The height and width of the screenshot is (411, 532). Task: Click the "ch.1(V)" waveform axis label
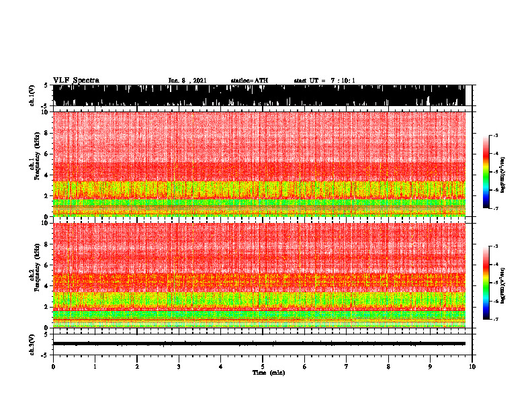tap(32, 95)
